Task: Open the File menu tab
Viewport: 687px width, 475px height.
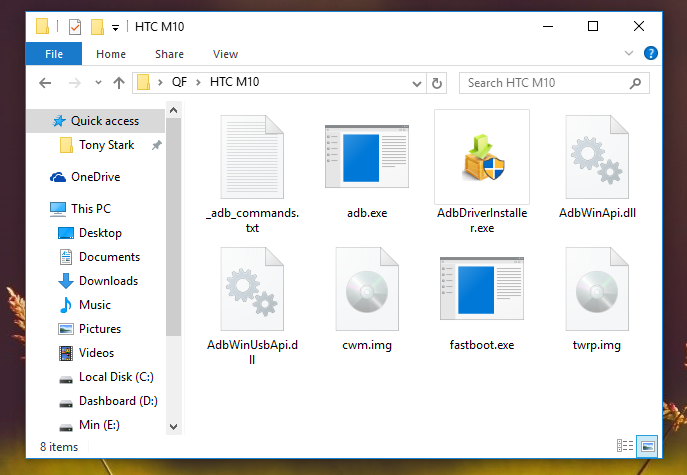Action: click(54, 54)
